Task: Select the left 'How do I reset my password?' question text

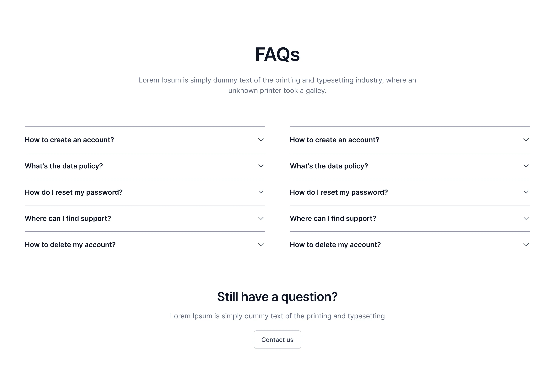Action: click(73, 192)
